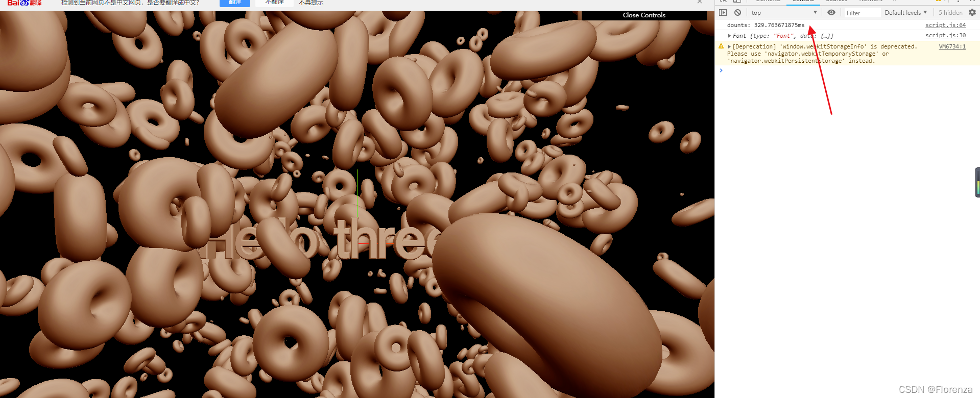
Task: Click the Close Controls button
Action: [644, 15]
